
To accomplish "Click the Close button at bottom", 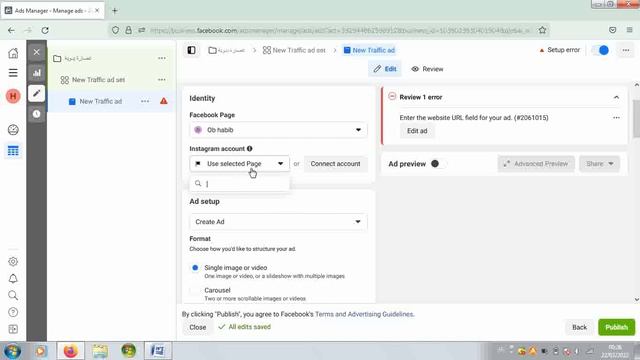I will (x=198, y=327).
